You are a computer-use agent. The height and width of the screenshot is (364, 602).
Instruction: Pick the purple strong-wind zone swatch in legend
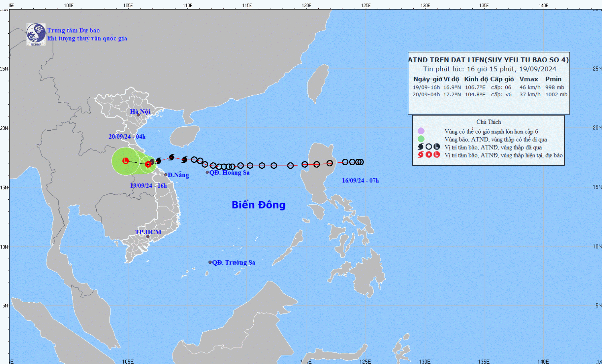pyautogui.click(x=421, y=131)
